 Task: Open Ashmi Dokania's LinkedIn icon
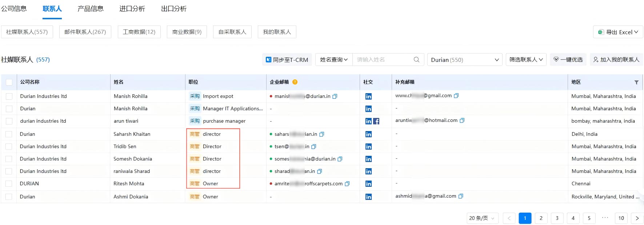click(368, 197)
